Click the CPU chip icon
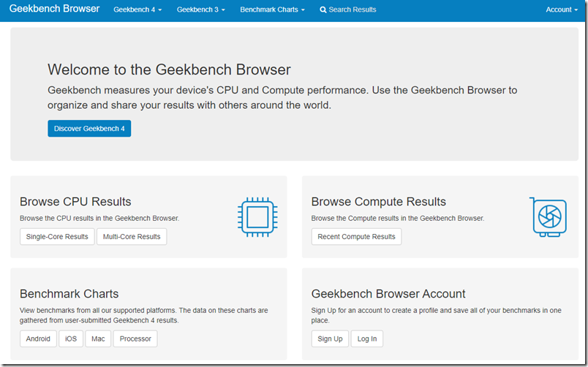Image resolution: width=588 pixels, height=367 pixels. tap(257, 217)
